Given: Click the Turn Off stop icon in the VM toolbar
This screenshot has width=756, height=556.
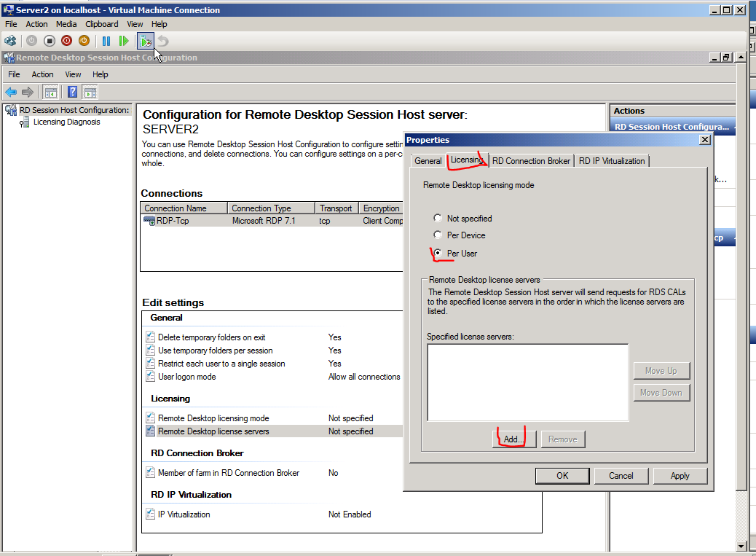Looking at the screenshot, I should (x=50, y=41).
